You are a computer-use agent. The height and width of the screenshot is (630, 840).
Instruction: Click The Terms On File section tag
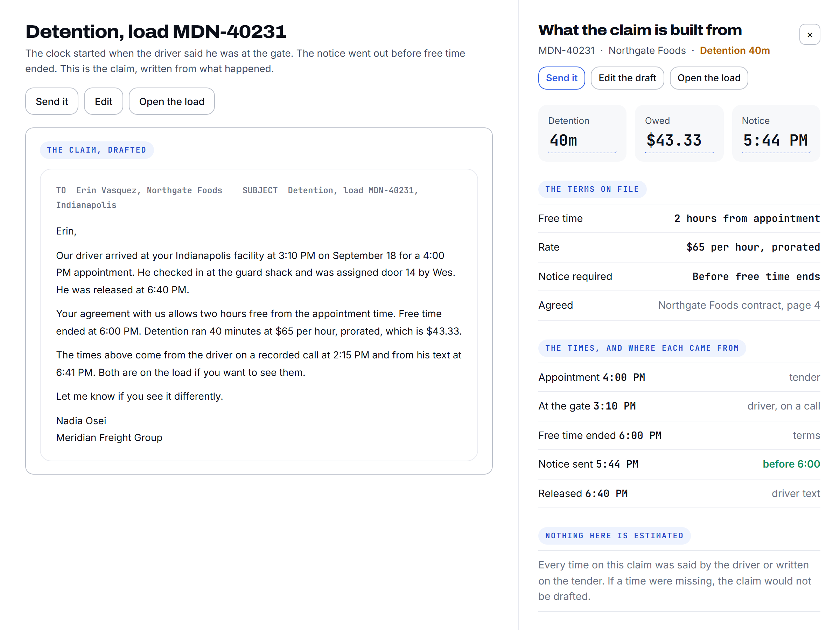pos(592,189)
